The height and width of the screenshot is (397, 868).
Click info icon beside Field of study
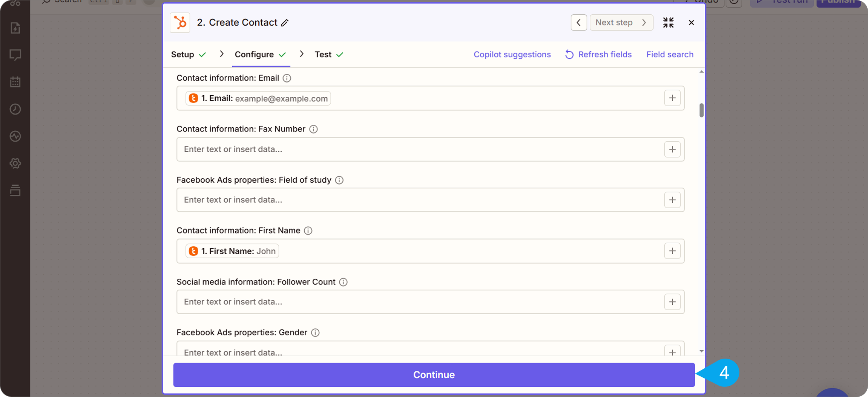pyautogui.click(x=339, y=180)
